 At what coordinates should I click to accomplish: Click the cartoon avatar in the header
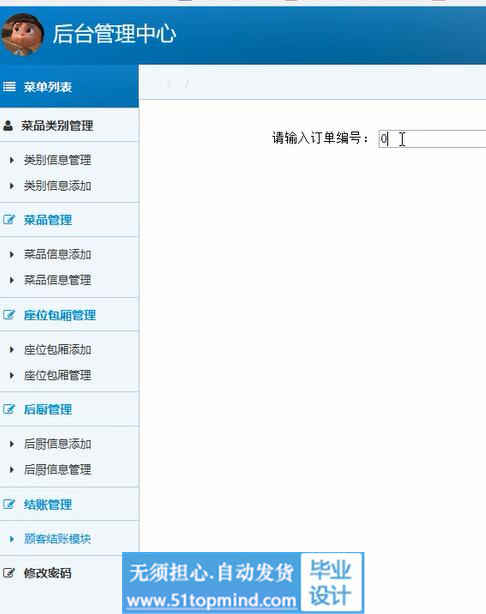23,34
